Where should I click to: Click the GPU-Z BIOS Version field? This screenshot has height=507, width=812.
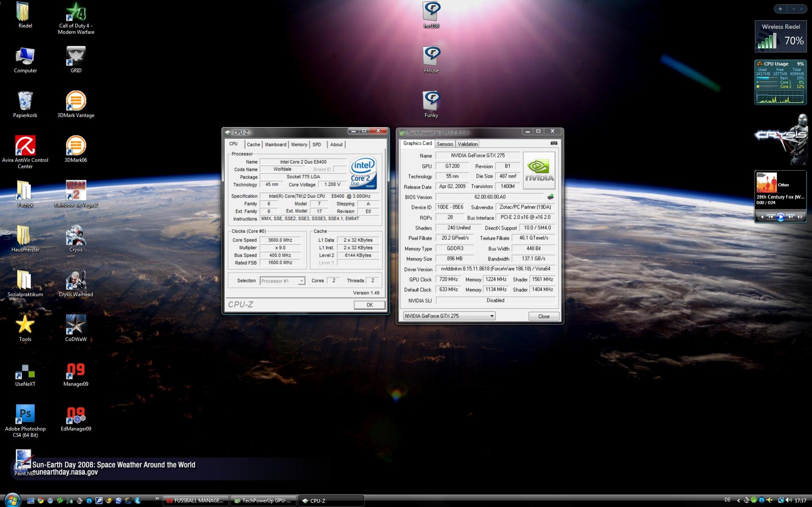point(490,197)
